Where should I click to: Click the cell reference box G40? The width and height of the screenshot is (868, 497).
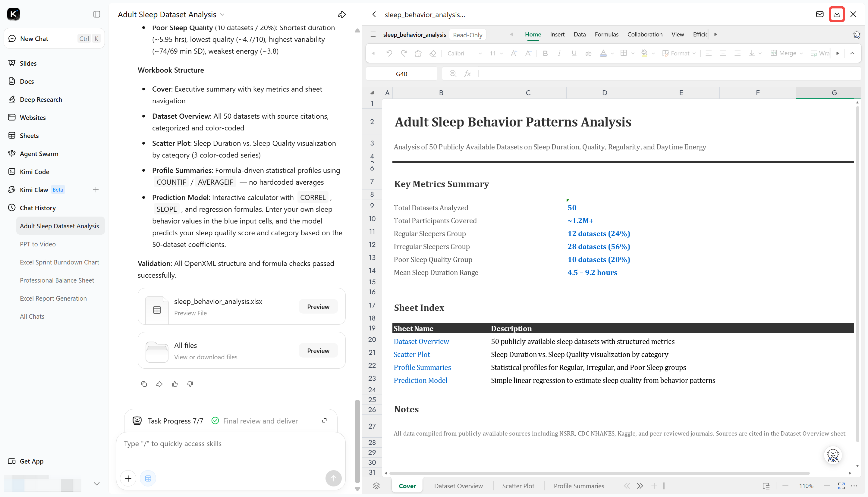click(401, 74)
